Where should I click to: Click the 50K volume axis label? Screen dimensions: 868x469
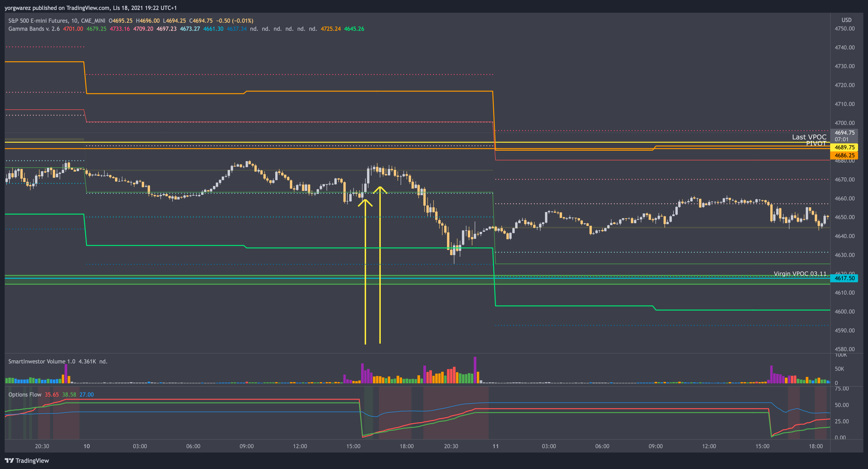pos(839,369)
